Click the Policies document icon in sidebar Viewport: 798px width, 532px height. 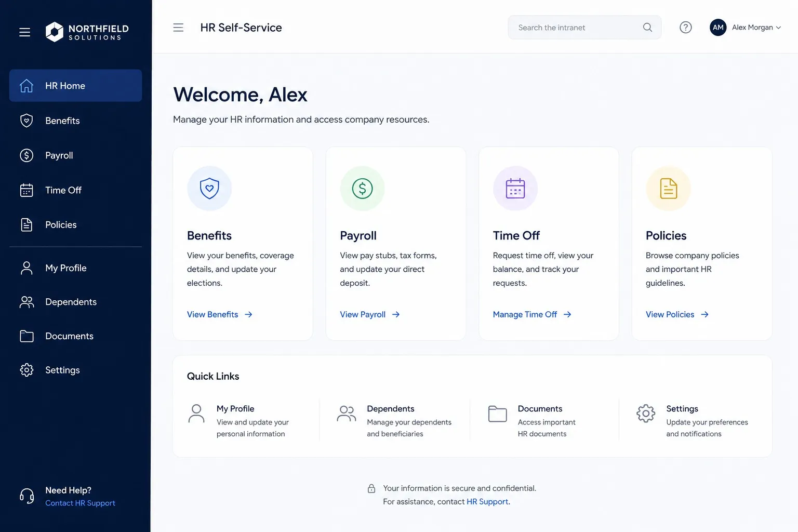[26, 225]
